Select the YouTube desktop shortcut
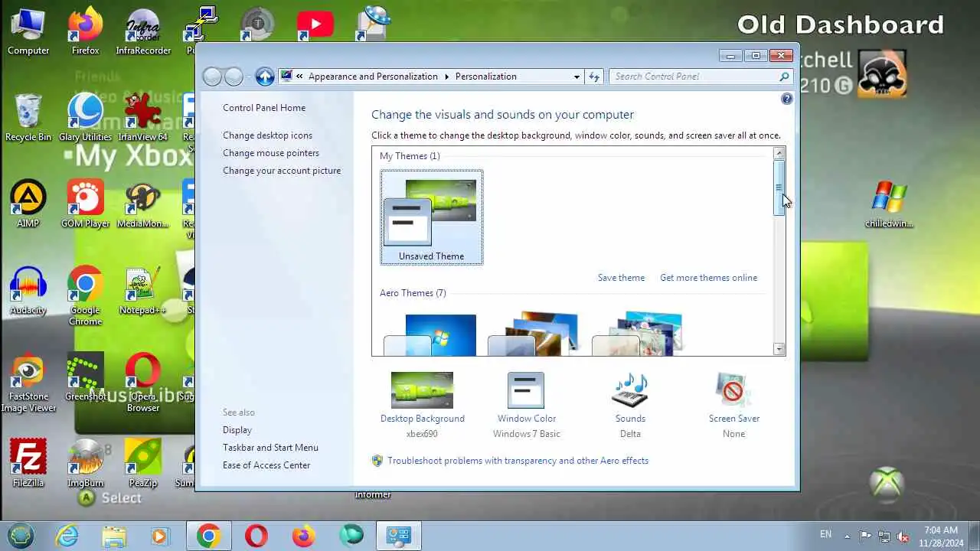The width and height of the screenshot is (980, 551). tap(315, 25)
